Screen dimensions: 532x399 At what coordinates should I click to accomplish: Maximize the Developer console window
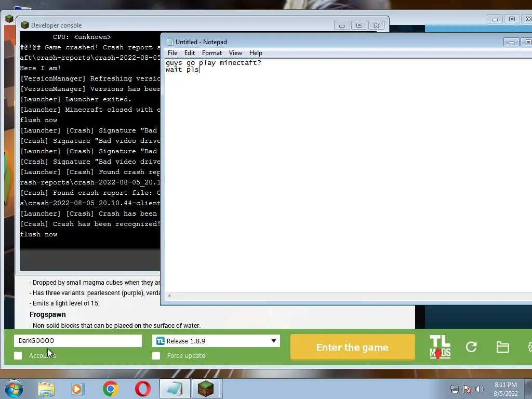pyautogui.click(x=359, y=25)
